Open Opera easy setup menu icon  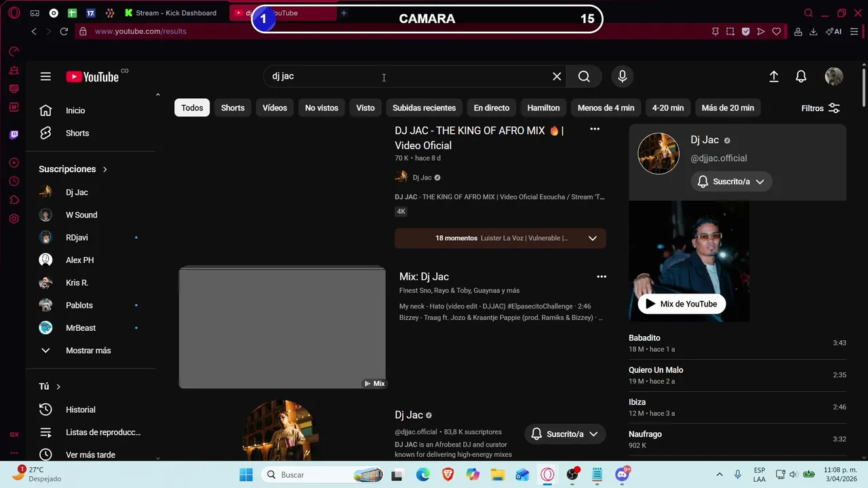click(x=854, y=31)
